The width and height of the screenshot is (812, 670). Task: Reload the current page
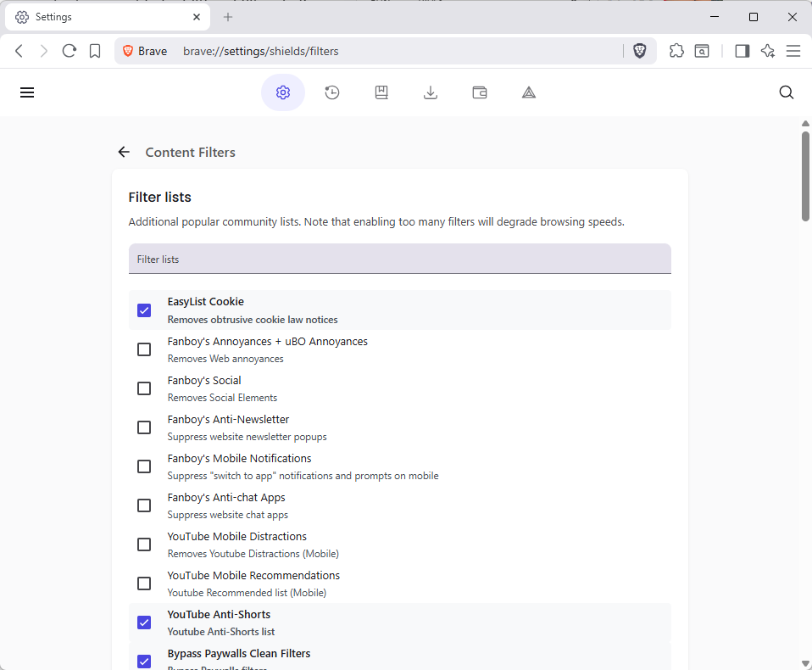(70, 51)
